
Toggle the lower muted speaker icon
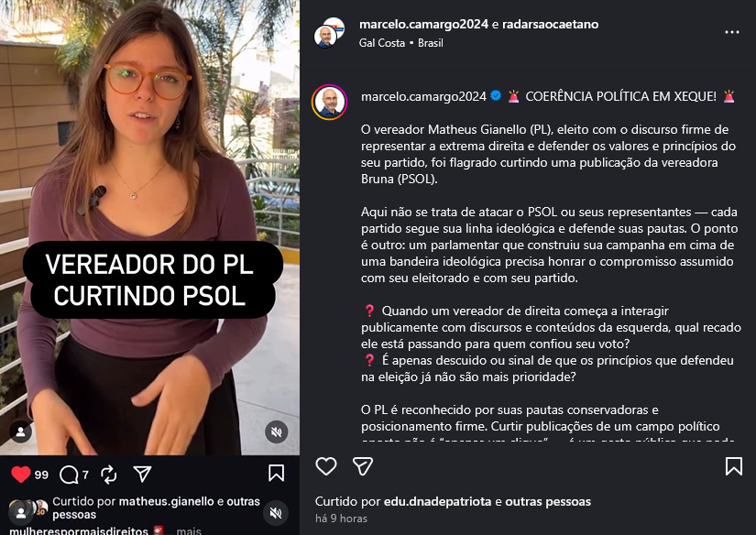[276, 513]
